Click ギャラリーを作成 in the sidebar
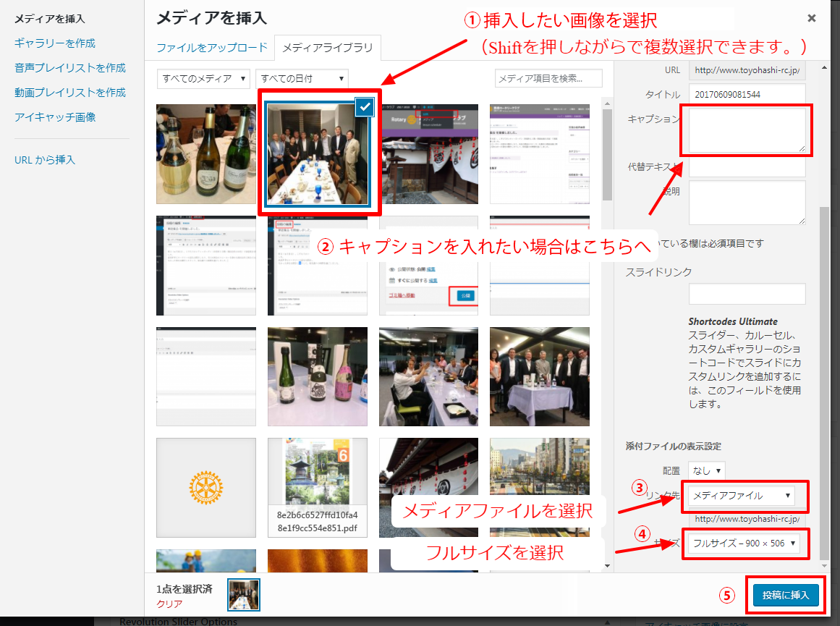This screenshot has width=840, height=626. [55, 43]
